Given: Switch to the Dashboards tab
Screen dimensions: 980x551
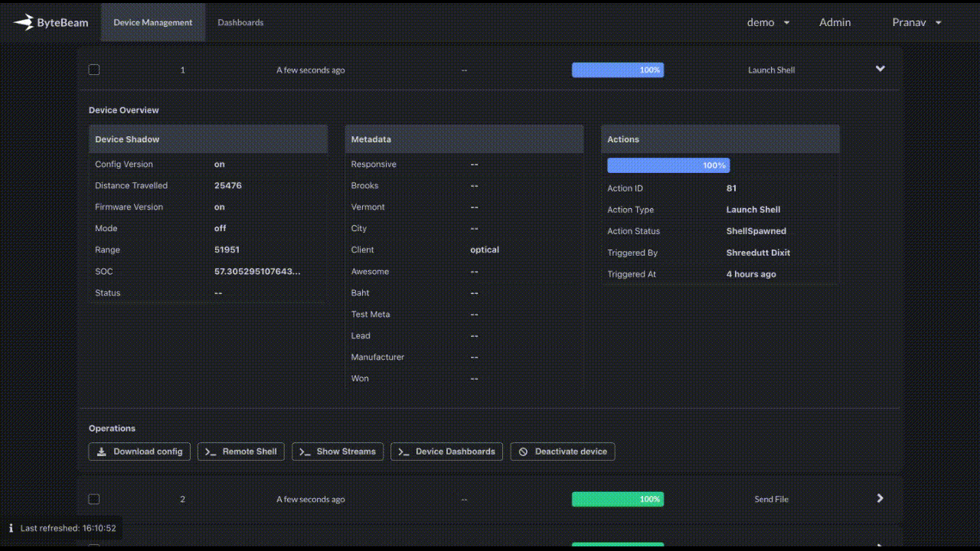Looking at the screenshot, I should click(x=240, y=22).
